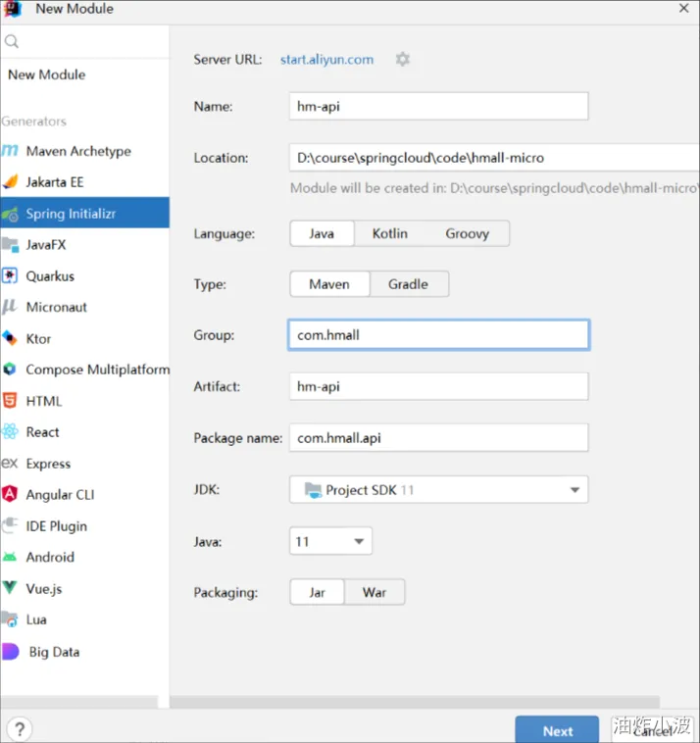
Task: Open server URL settings gear
Action: (x=402, y=60)
